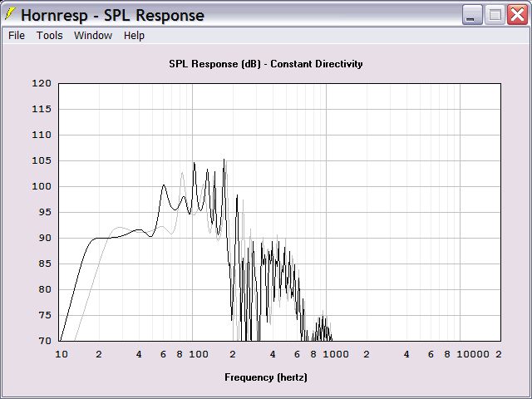The image size is (532, 399).
Task: Click the 110 dB label on the vertical axis
Action: coord(42,135)
